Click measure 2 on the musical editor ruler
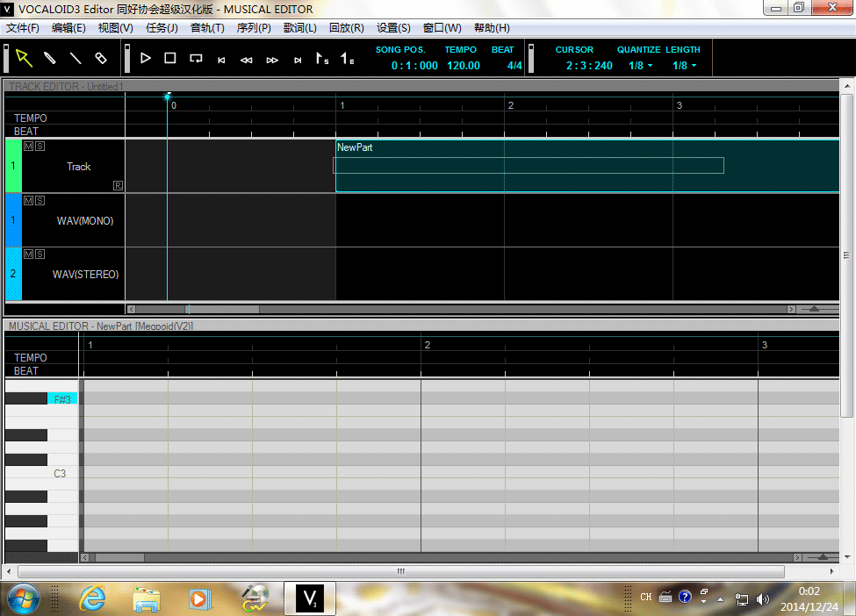 428,345
